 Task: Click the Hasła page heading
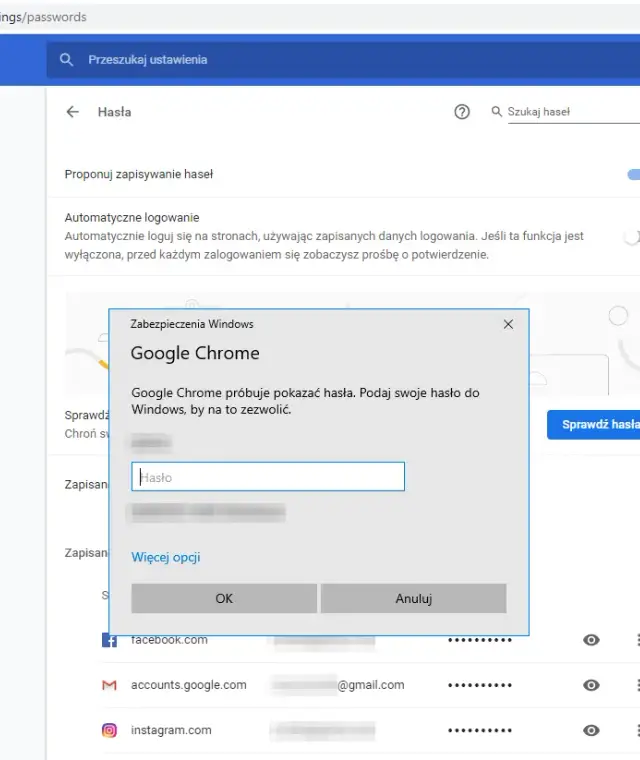coord(114,112)
